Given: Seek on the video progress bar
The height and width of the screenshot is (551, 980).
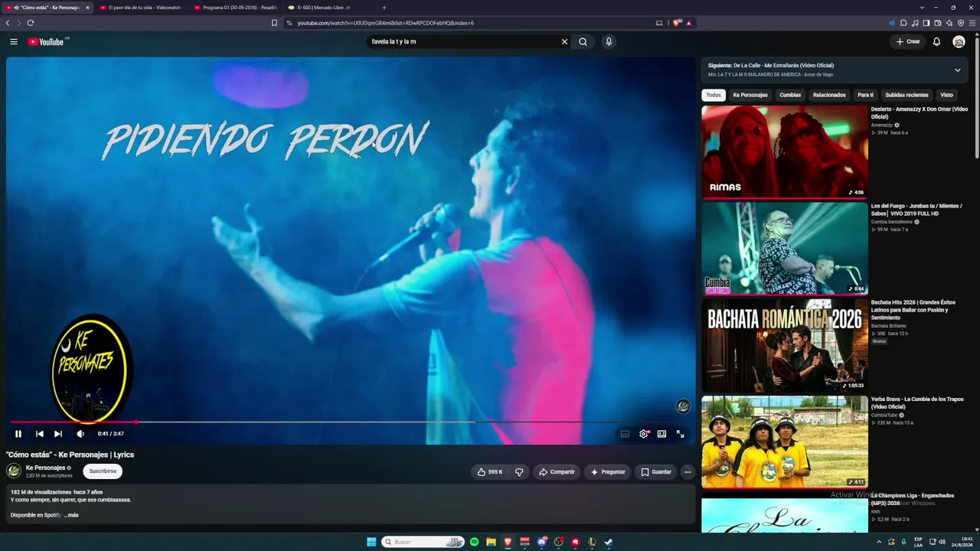Looking at the screenshot, I should click(349, 422).
